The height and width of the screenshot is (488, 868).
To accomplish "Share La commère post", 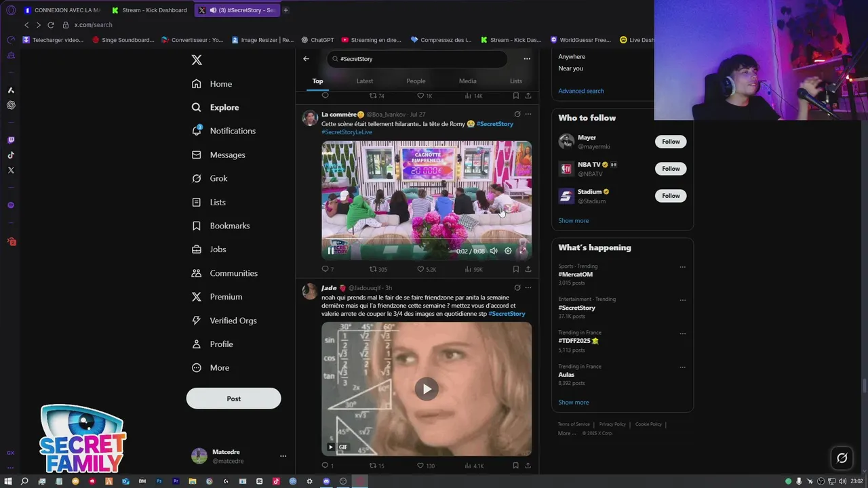I will coord(528,269).
